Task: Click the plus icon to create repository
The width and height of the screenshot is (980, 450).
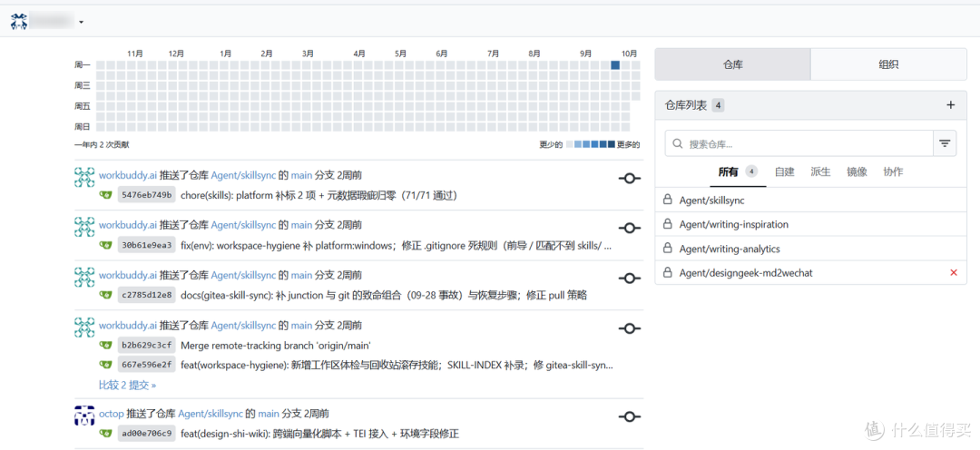Action: pyautogui.click(x=951, y=105)
